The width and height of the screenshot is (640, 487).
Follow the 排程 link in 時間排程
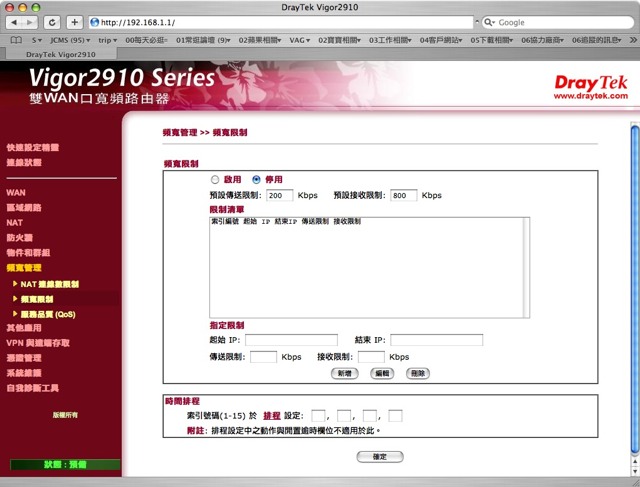coord(272,416)
